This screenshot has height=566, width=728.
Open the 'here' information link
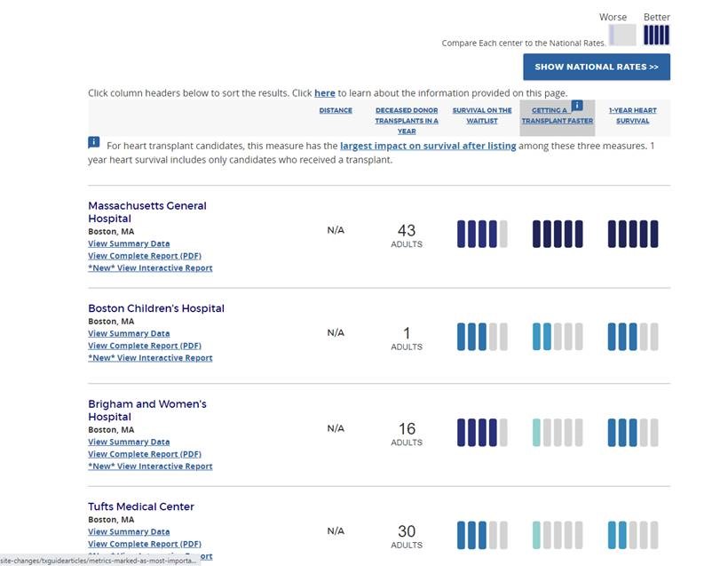point(324,93)
